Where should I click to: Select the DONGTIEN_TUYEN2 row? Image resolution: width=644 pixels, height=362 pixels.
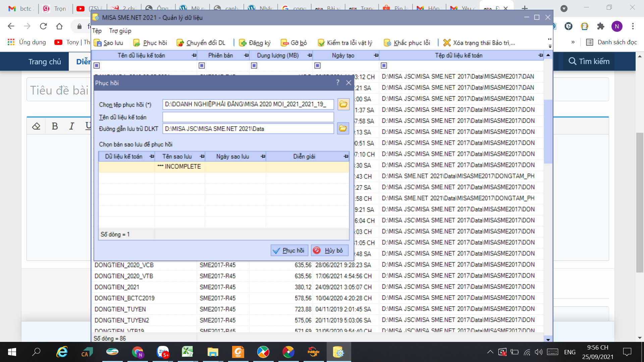318,320
